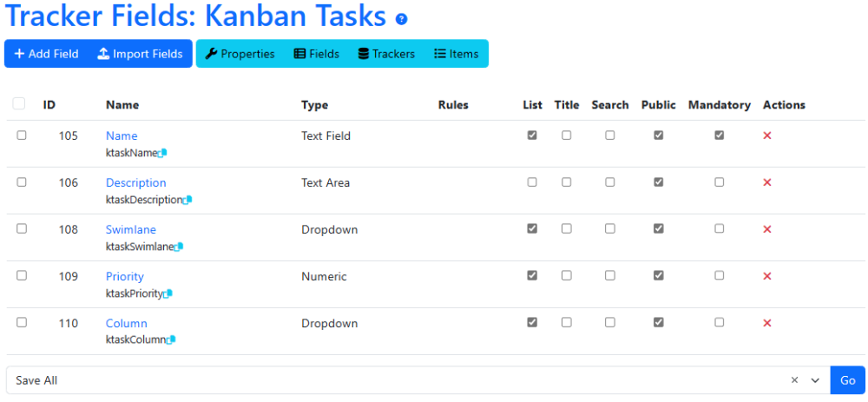Open the Trackers tab
868x402 pixels.
pos(386,54)
